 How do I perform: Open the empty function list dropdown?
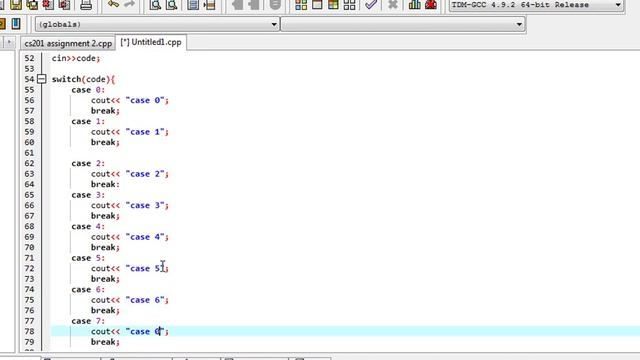[x=403, y=24]
